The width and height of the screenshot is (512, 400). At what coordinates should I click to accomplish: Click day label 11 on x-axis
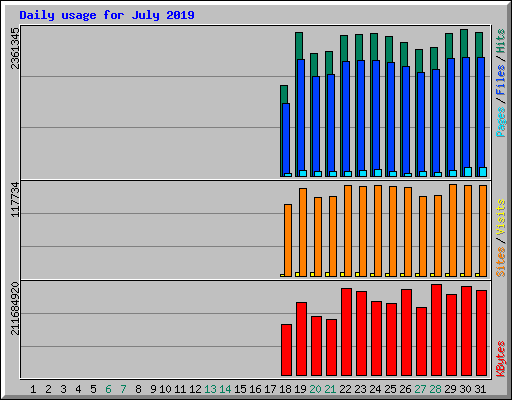pos(180,389)
